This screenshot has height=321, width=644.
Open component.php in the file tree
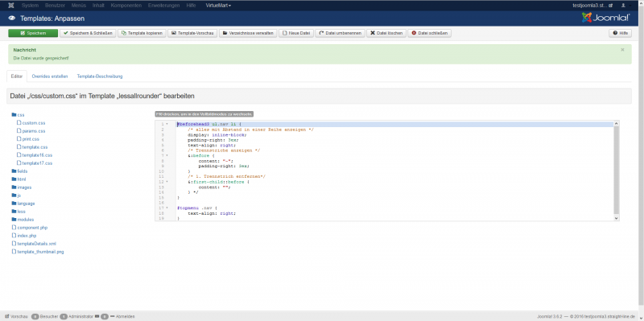[x=30, y=228]
